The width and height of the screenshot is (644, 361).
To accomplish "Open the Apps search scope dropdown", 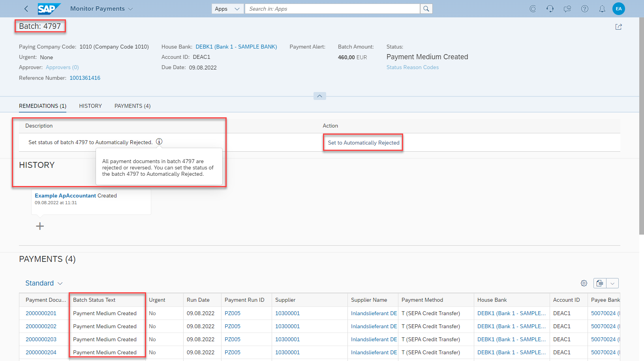I will tap(228, 9).
